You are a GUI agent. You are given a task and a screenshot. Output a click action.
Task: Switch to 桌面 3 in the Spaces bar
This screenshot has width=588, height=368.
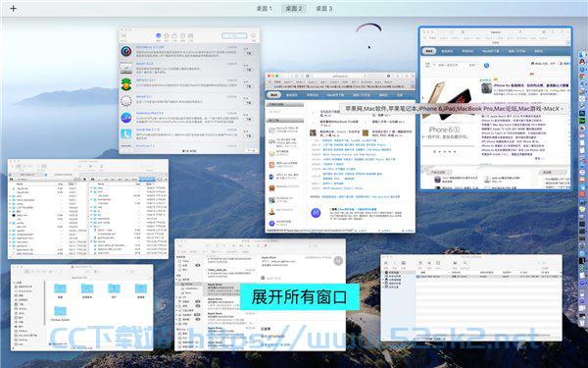(x=323, y=8)
